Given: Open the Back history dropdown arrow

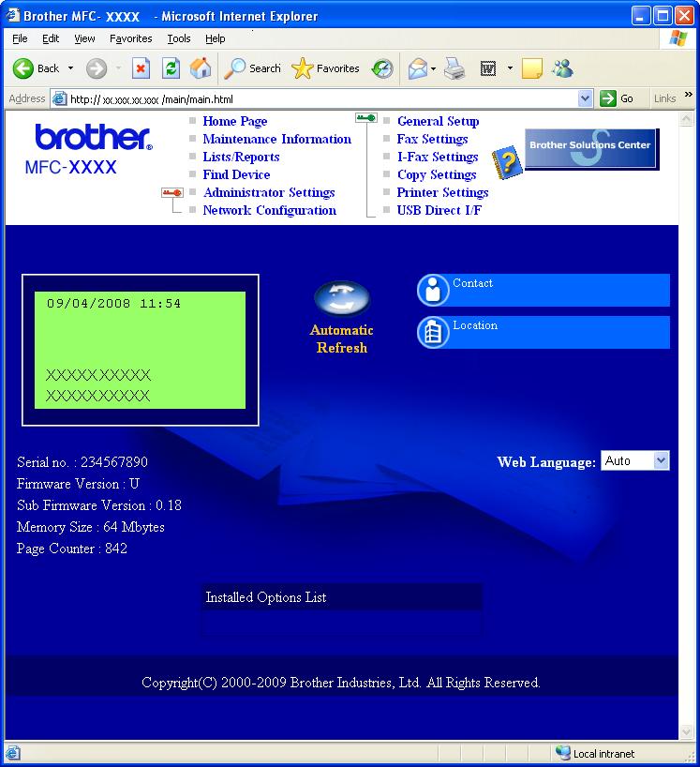Looking at the screenshot, I should (x=71, y=68).
